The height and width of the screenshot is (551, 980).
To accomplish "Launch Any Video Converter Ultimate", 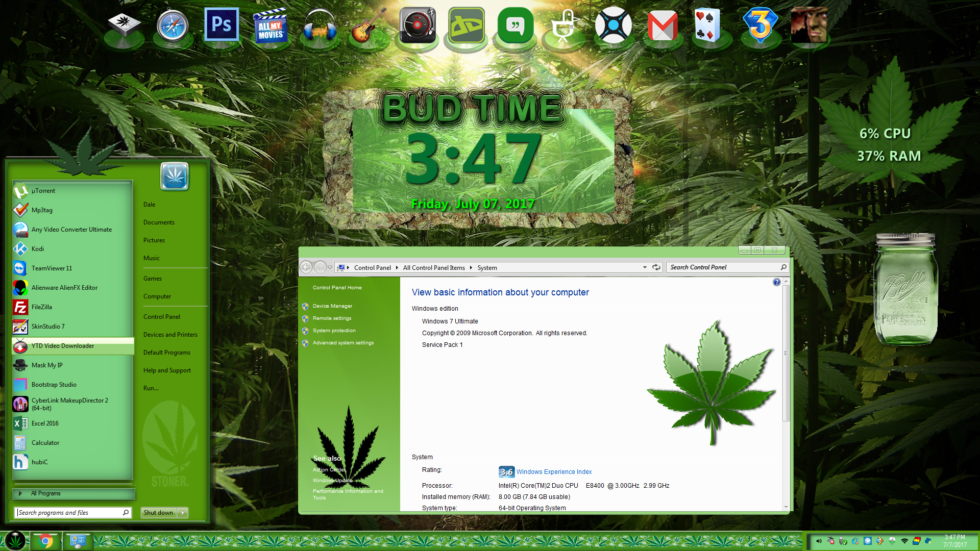I will click(x=72, y=230).
